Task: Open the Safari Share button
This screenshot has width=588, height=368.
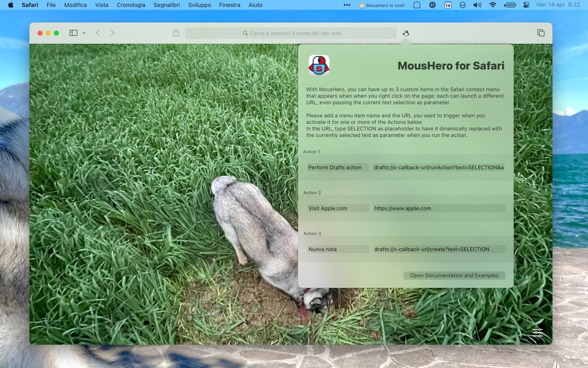Action: pyautogui.click(x=176, y=33)
